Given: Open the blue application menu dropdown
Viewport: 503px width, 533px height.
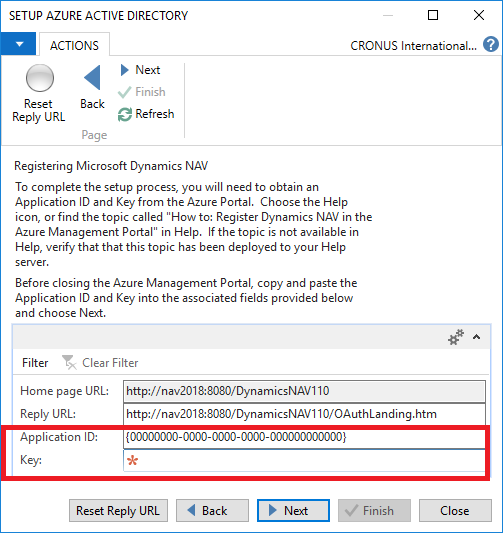Looking at the screenshot, I should click(18, 44).
